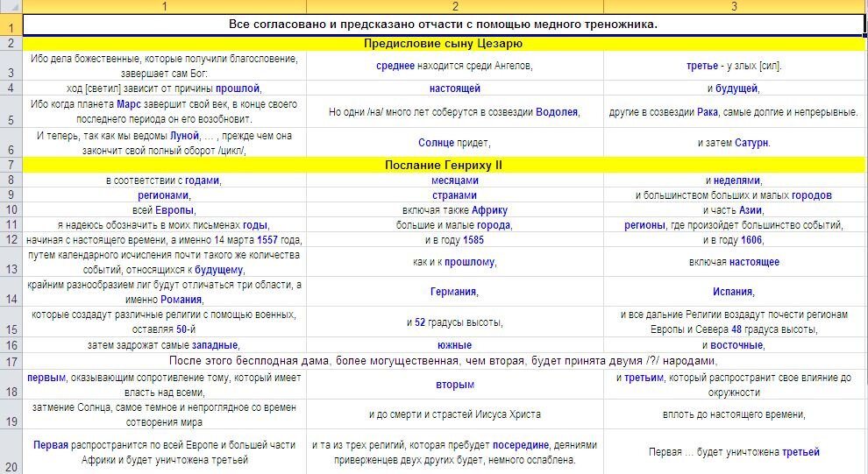Select row header 20
This screenshot has width=868, height=474.
coord(11,451)
